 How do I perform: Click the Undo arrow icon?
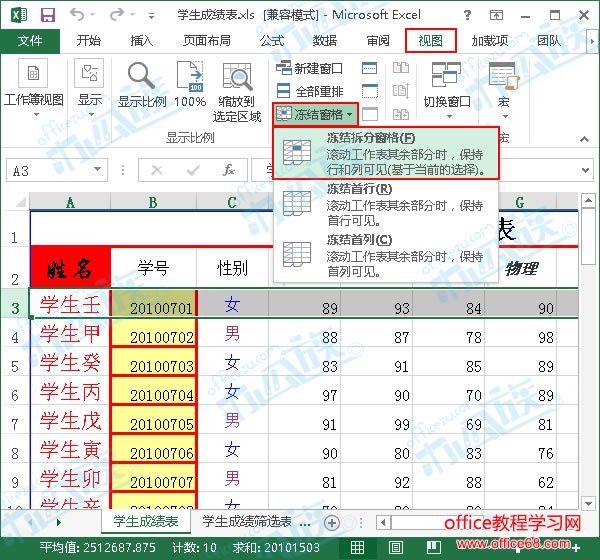[x=77, y=15]
